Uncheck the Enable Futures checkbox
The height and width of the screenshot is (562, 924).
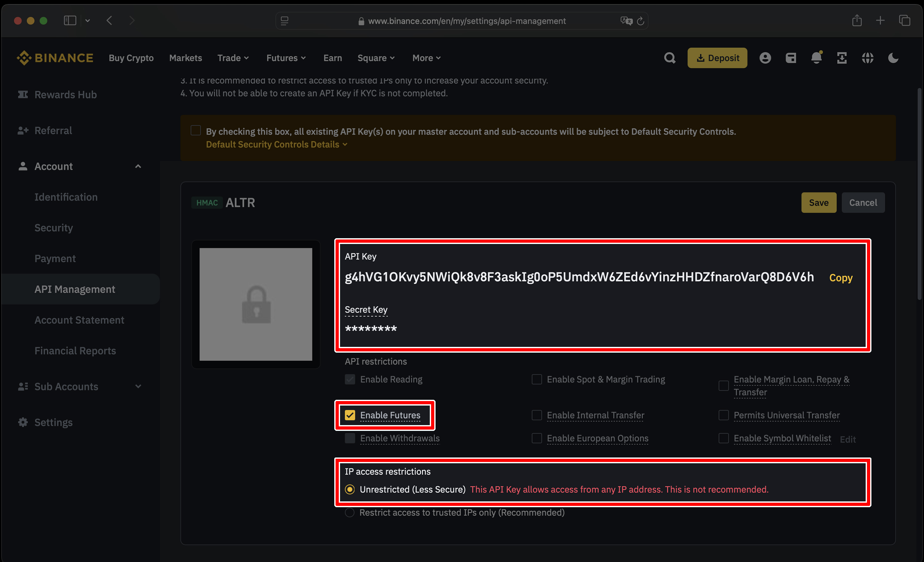350,415
